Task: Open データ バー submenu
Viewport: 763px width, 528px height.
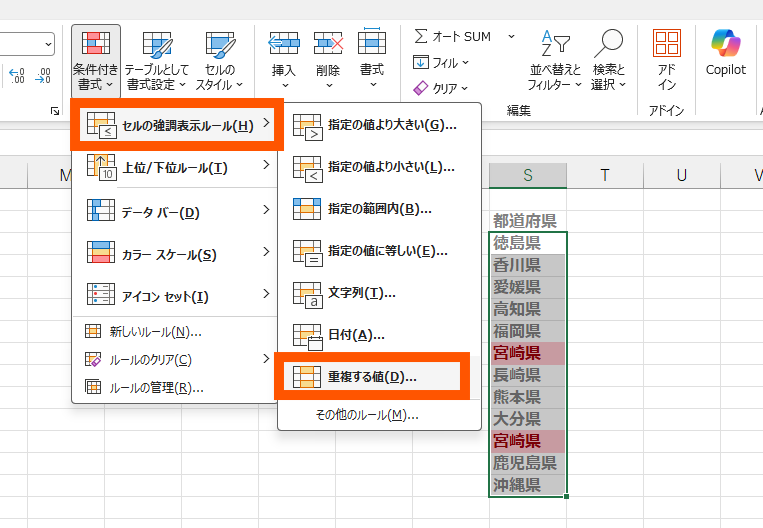Action: coord(177,210)
